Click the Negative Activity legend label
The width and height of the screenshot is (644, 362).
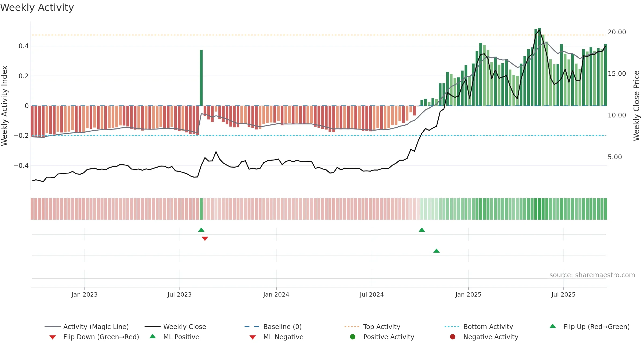491,337
